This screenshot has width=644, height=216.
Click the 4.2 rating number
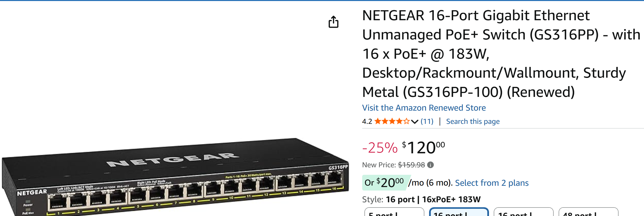click(367, 122)
